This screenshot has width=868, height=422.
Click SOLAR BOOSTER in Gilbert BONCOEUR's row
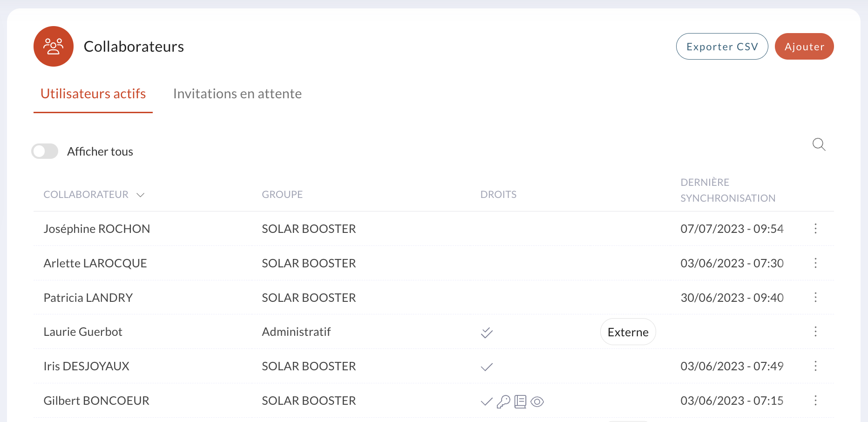[309, 401]
